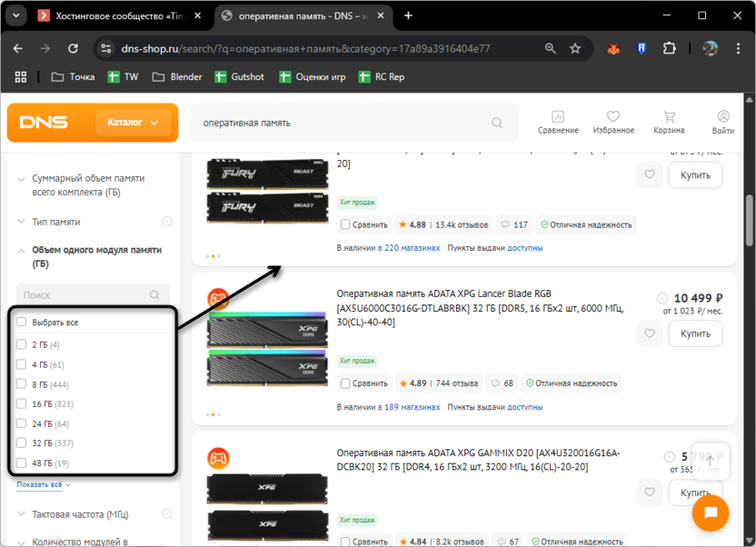Open the tab search dropdown arrow in Chrome

[x=16, y=15]
